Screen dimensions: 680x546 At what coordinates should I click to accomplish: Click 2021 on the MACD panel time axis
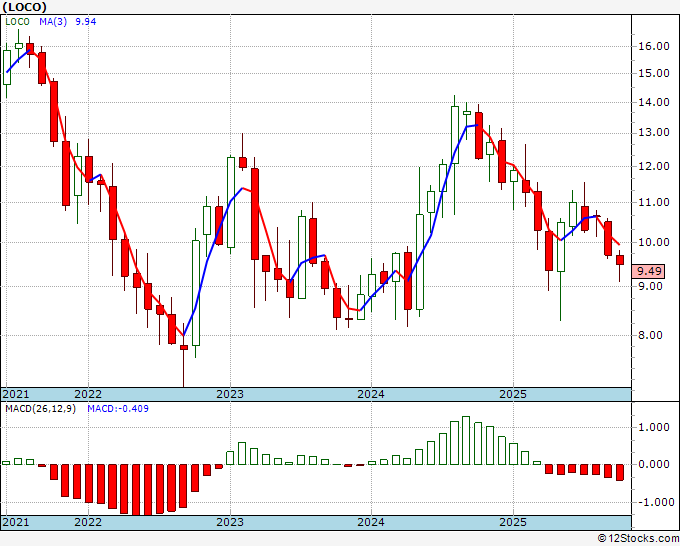pos(16,522)
